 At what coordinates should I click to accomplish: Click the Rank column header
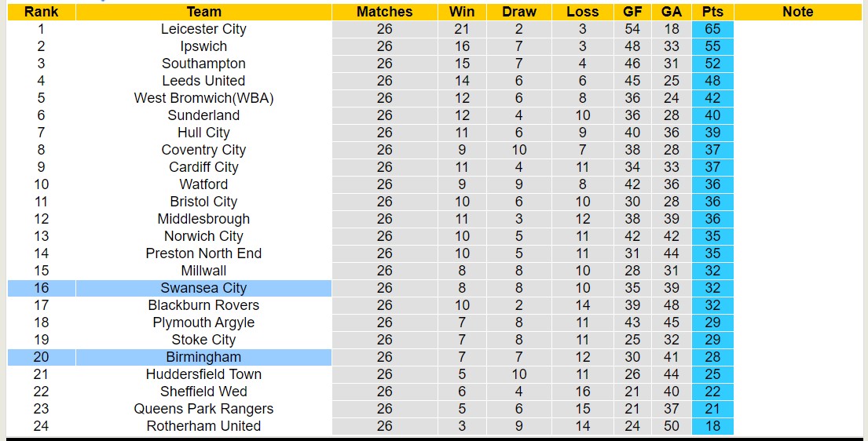(x=41, y=12)
